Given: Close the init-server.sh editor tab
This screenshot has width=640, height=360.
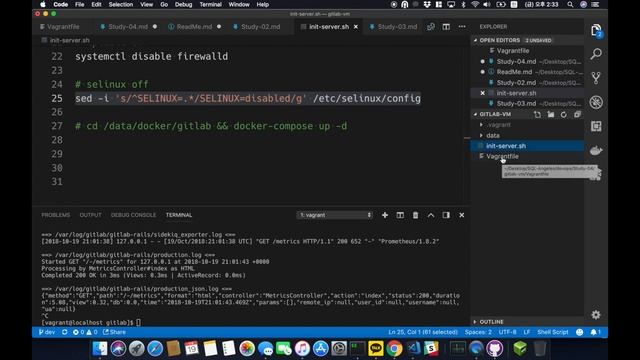Looking at the screenshot, I should click(356, 27).
